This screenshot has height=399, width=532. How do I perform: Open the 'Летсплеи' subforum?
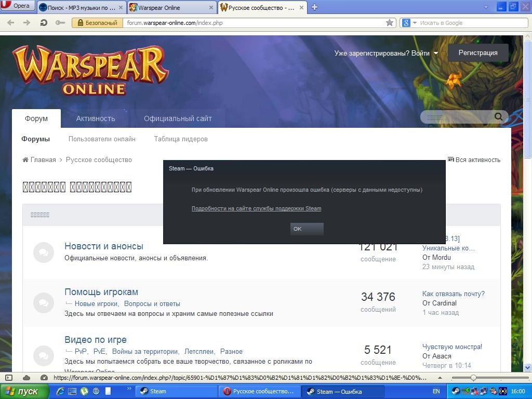click(199, 352)
